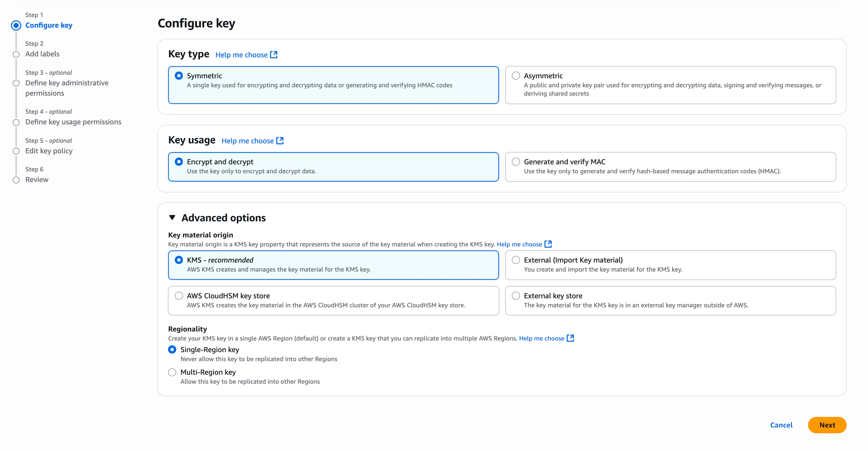Select AWS CloudHSM key store origin
Viewport: 868px width, 451px height.
coord(179,296)
